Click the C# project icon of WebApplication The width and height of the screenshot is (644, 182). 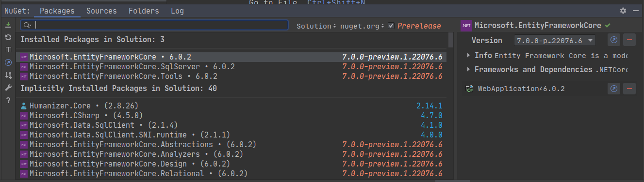(x=469, y=89)
